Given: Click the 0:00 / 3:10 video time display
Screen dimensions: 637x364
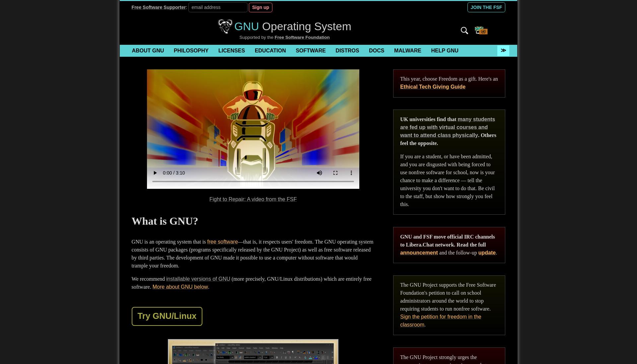Looking at the screenshot, I should coord(174,173).
